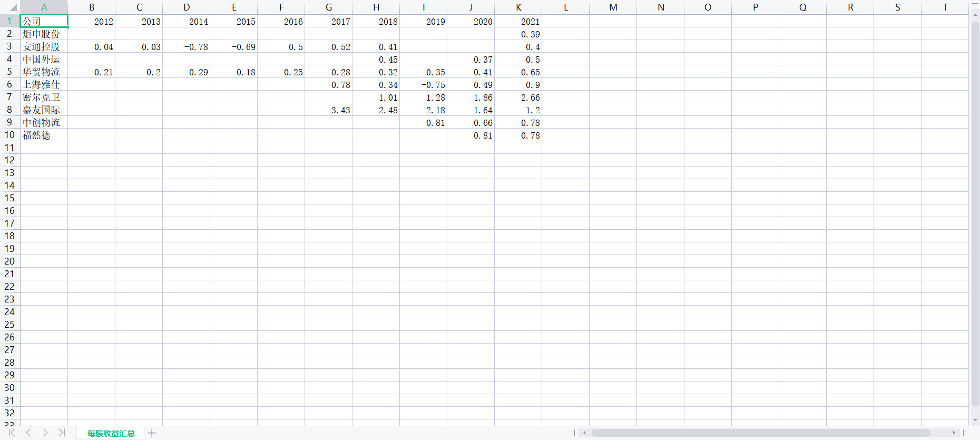Image resolution: width=980 pixels, height=440 pixels.
Task: Click the 2016 year header cell
Action: pyautogui.click(x=281, y=21)
